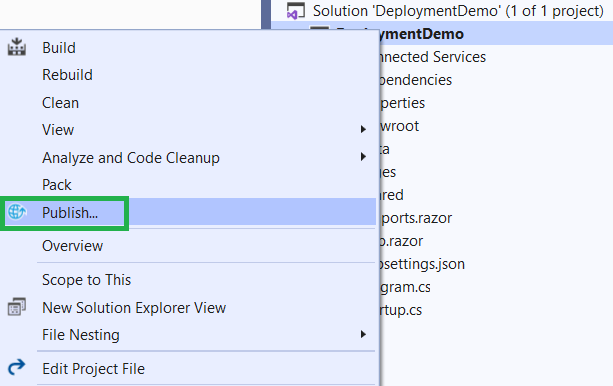Select the Solution 'DeploymentDemo' node
This screenshot has height=386, width=613.
click(x=458, y=11)
